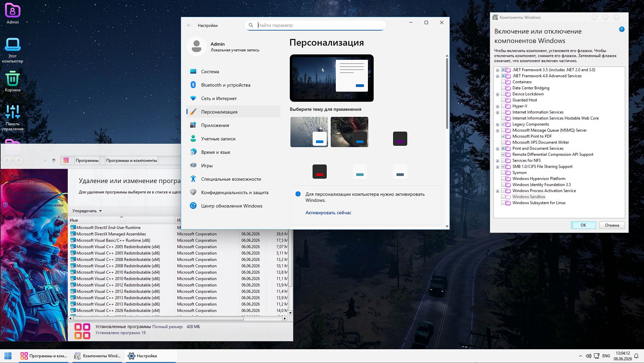
Task: Uncheck Legacy Components checkbox
Action: click(x=503, y=124)
